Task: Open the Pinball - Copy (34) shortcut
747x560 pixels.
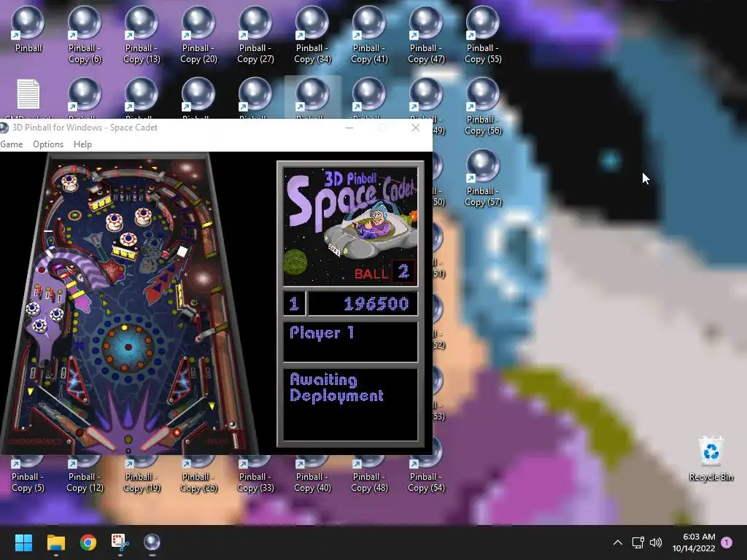Action: tap(312, 35)
